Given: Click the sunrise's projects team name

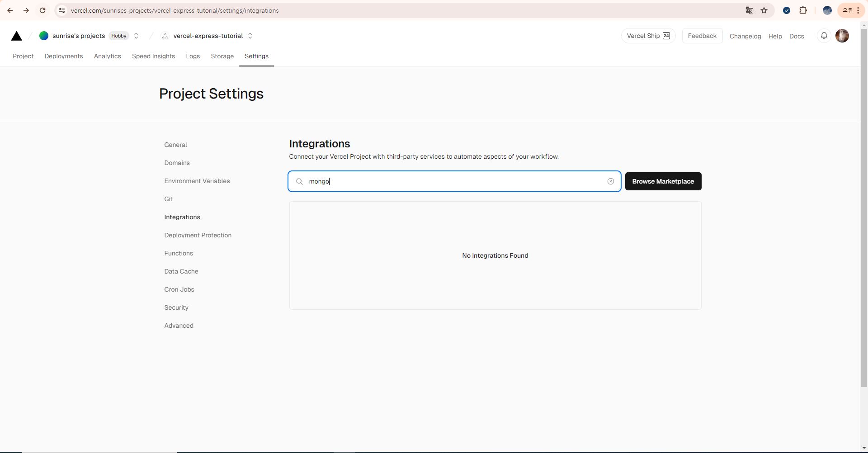Looking at the screenshot, I should (x=79, y=36).
